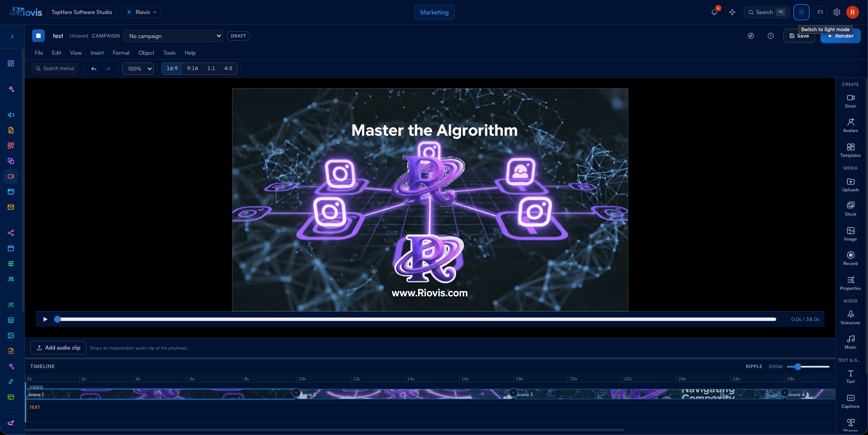868x435 pixels.
Task: Open the Image tool
Action: (850, 234)
